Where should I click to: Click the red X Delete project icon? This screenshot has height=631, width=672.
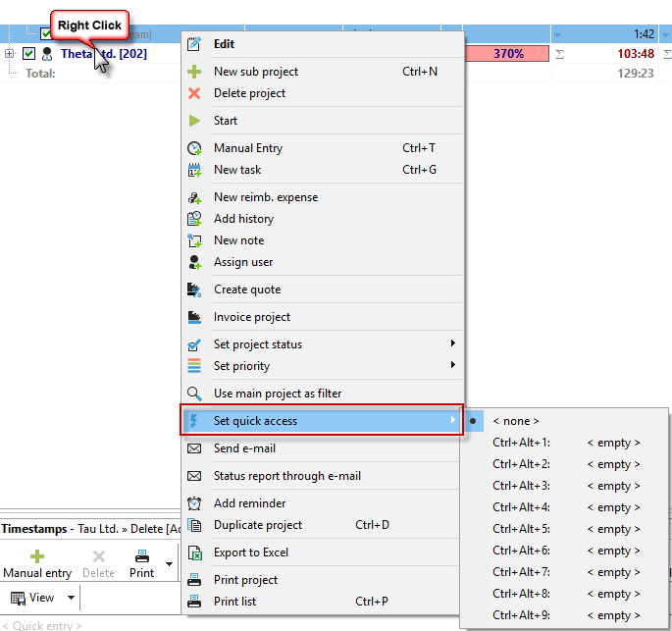pos(194,93)
